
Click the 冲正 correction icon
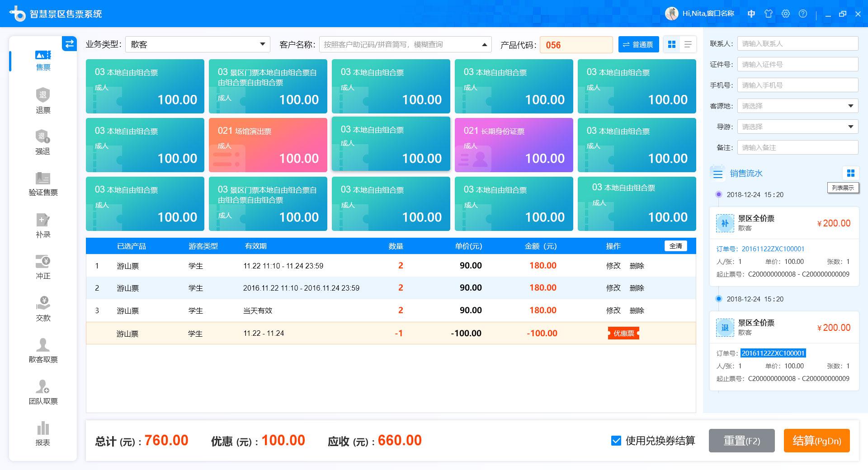tap(43, 262)
